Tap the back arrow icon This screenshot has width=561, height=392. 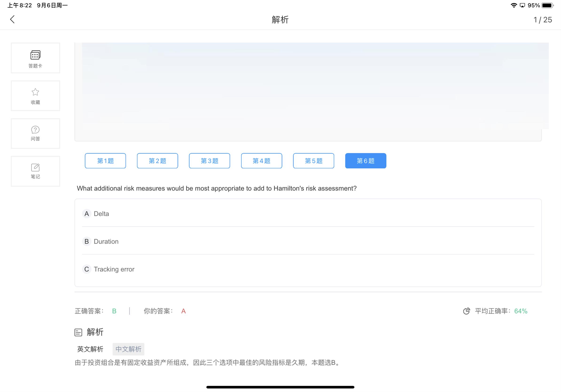tap(12, 20)
